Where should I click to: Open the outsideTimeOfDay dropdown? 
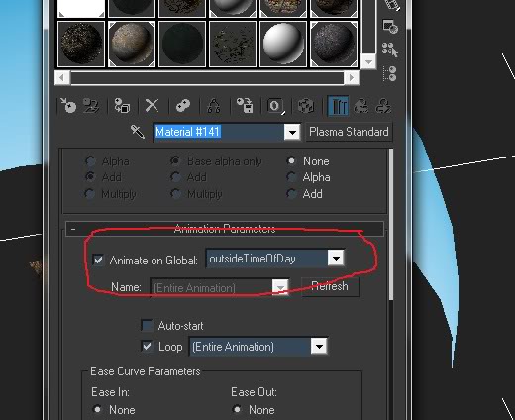(336, 258)
